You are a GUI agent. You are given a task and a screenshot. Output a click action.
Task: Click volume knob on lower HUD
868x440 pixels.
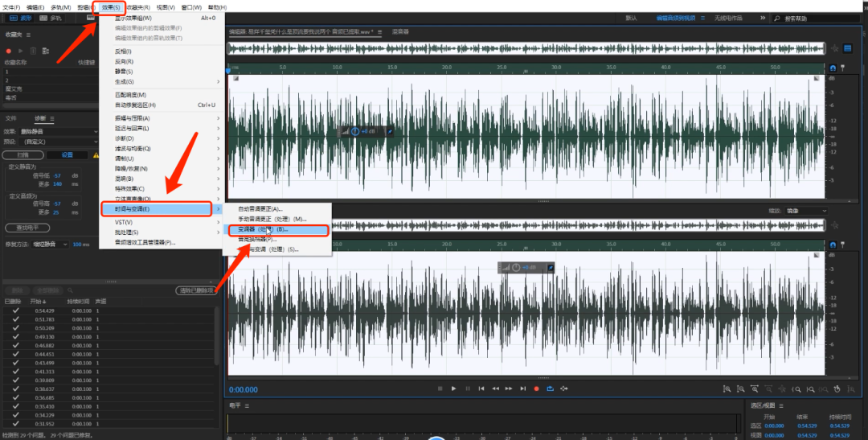point(516,268)
